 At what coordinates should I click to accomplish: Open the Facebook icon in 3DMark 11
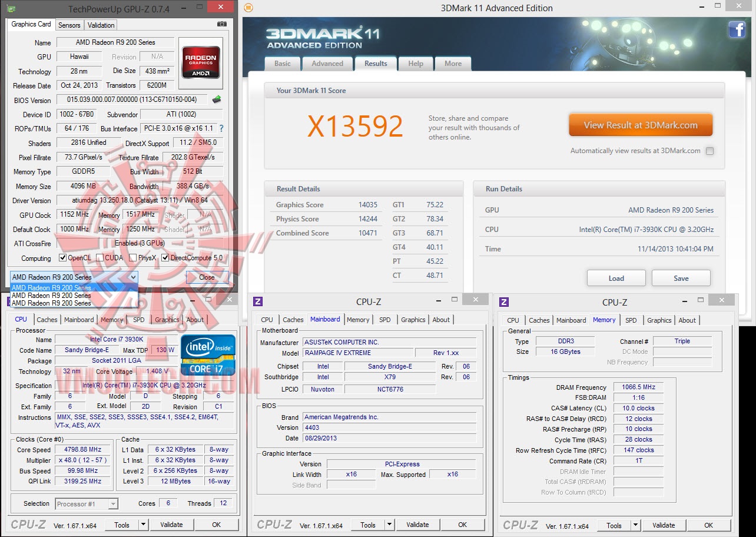click(x=737, y=29)
